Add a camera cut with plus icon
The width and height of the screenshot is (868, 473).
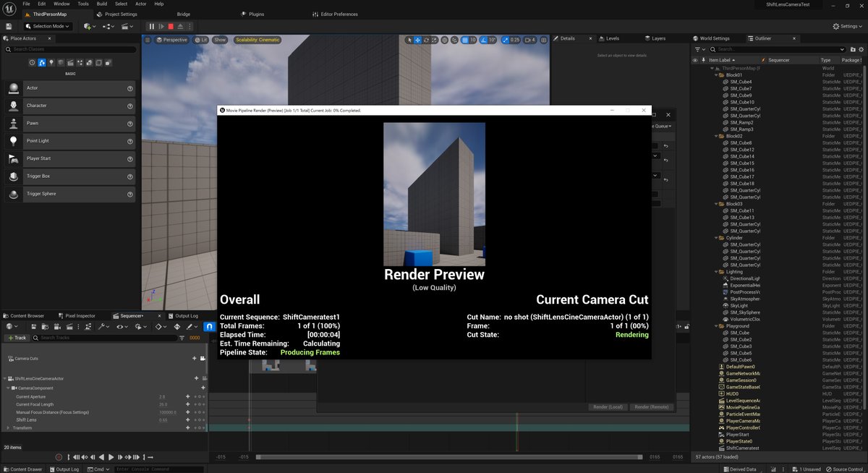pyautogui.click(x=194, y=358)
